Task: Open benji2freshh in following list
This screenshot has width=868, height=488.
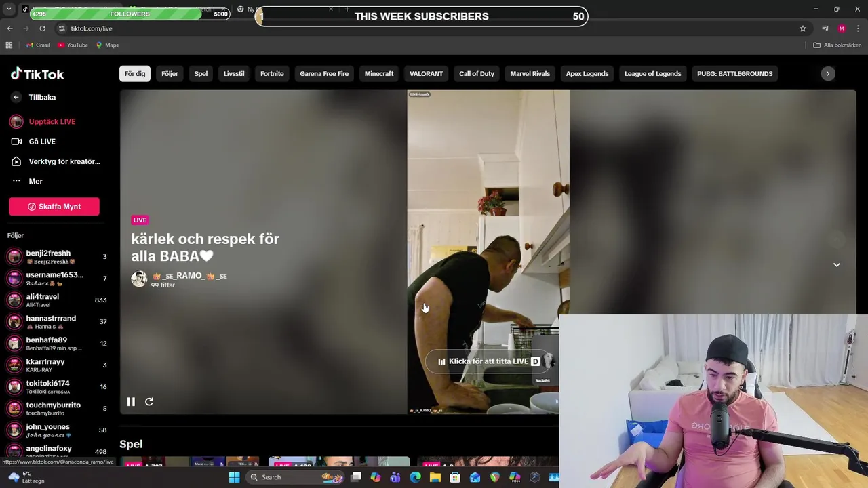Action: tap(58, 257)
